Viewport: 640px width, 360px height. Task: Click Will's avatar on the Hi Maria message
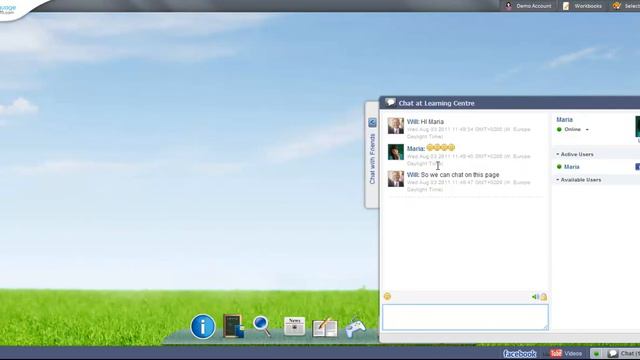[x=396, y=126]
